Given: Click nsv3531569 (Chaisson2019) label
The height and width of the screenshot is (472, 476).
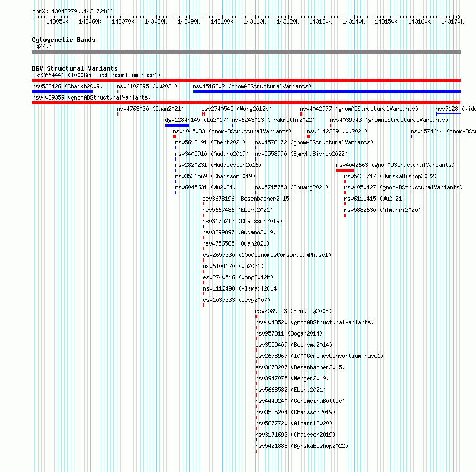Looking at the screenshot, I should point(215,176).
